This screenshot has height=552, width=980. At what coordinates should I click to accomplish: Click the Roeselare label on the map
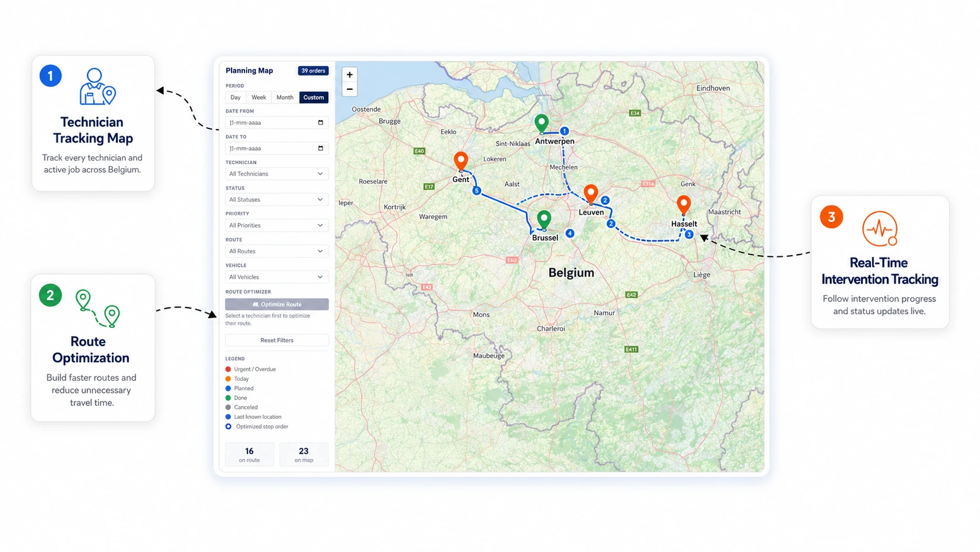point(373,182)
